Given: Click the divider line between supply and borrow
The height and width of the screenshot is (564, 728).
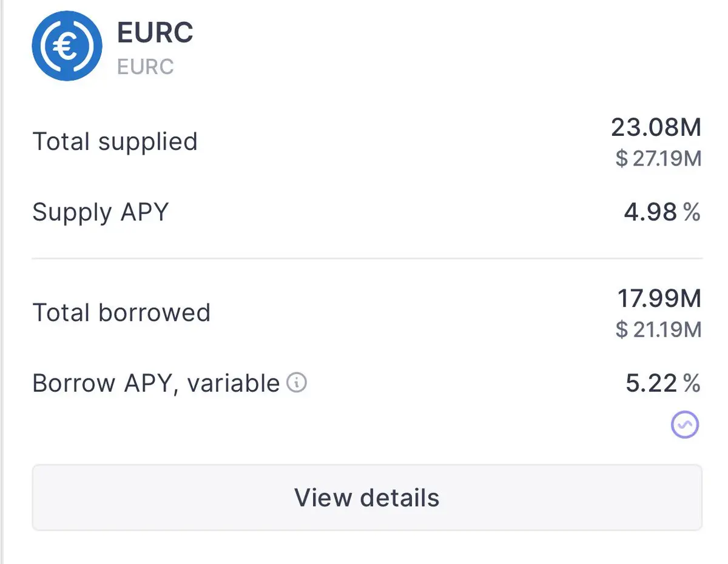Looking at the screenshot, I should [367, 259].
